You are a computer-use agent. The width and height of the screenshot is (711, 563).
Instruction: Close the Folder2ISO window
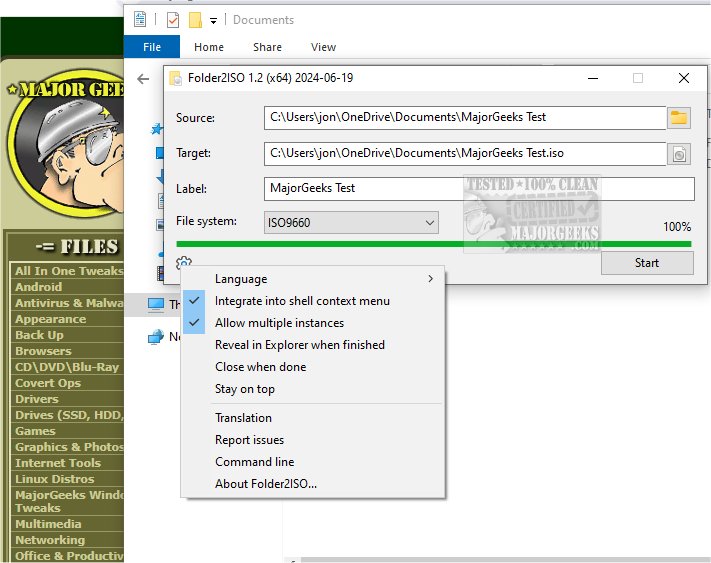(684, 78)
